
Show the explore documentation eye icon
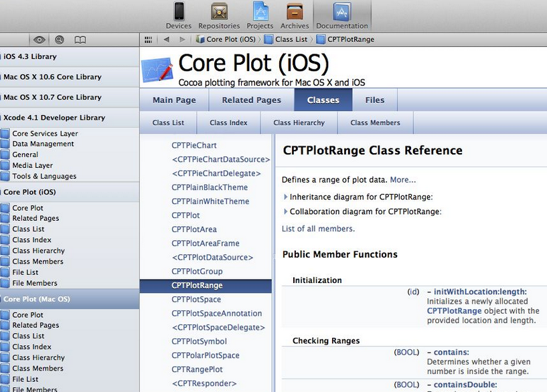click(x=39, y=39)
